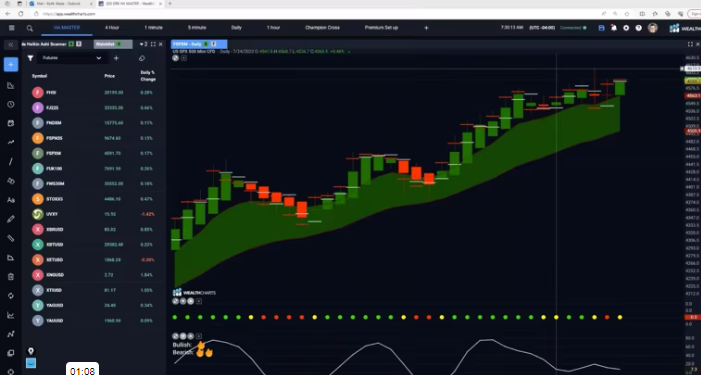Click the search magnifier icon
701x375 pixels.
tap(30, 28)
